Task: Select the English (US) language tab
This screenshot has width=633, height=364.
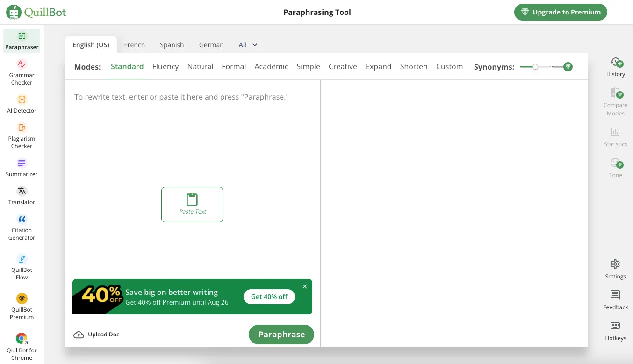Action: (x=91, y=45)
